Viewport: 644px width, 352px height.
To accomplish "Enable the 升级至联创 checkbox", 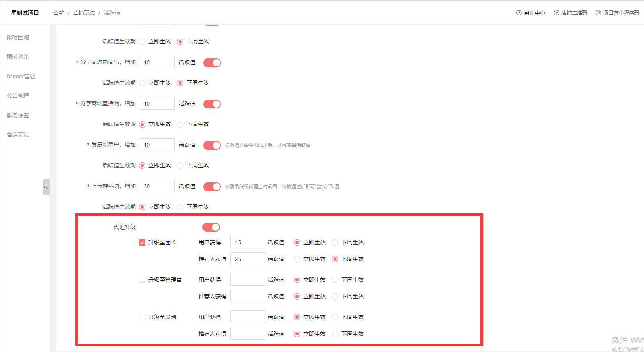I will tap(142, 317).
